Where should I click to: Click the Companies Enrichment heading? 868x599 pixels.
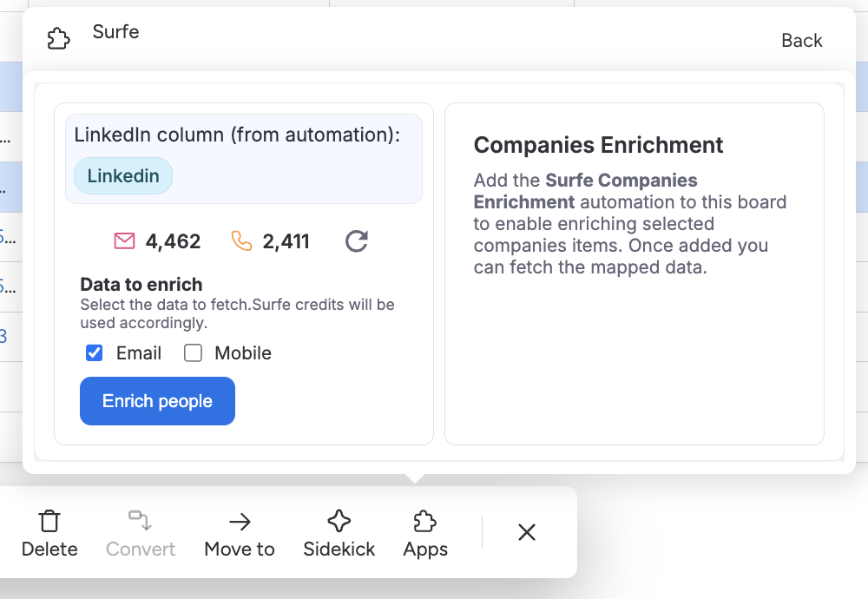point(598,145)
